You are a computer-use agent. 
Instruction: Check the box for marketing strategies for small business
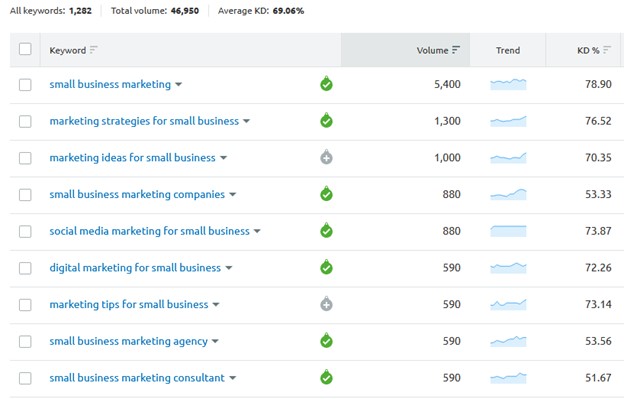click(25, 121)
